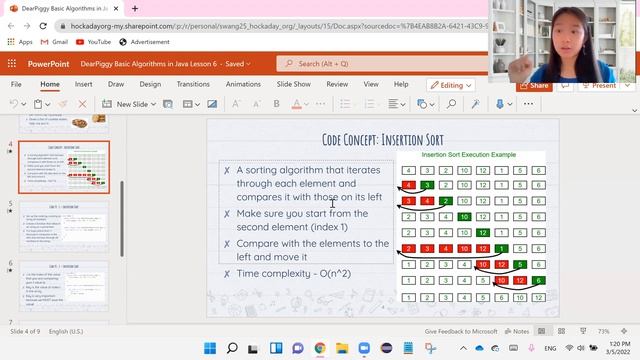640x360 pixels.
Task: Open more font options ellipsis
Action: coord(320,104)
